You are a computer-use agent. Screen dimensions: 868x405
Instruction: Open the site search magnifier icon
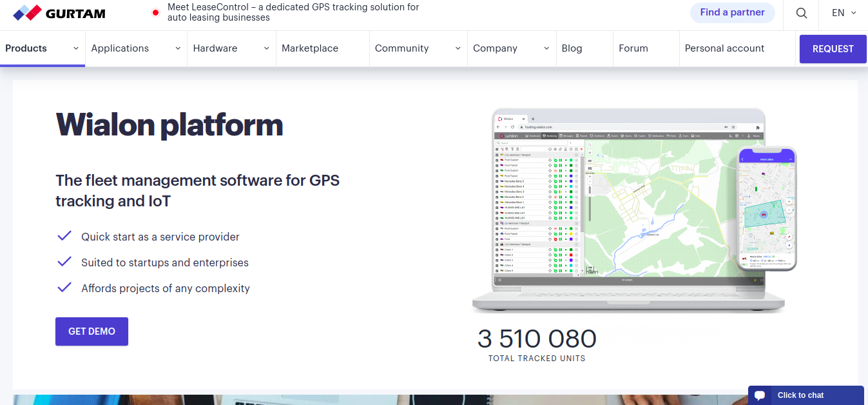coord(801,13)
